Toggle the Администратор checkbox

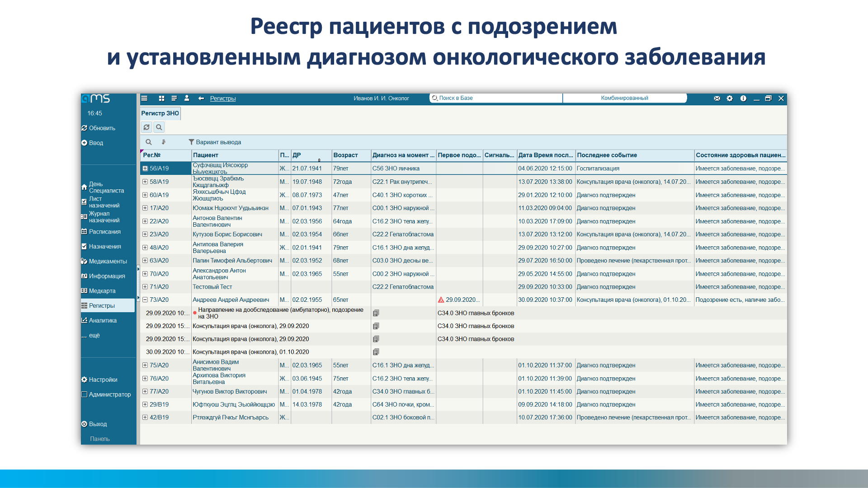pos(84,394)
